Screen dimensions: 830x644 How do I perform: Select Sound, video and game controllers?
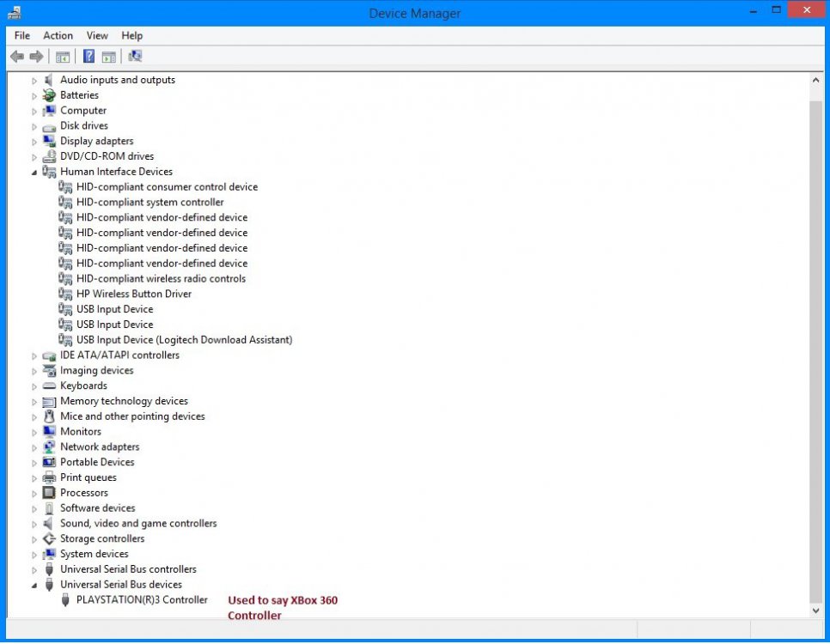138,523
